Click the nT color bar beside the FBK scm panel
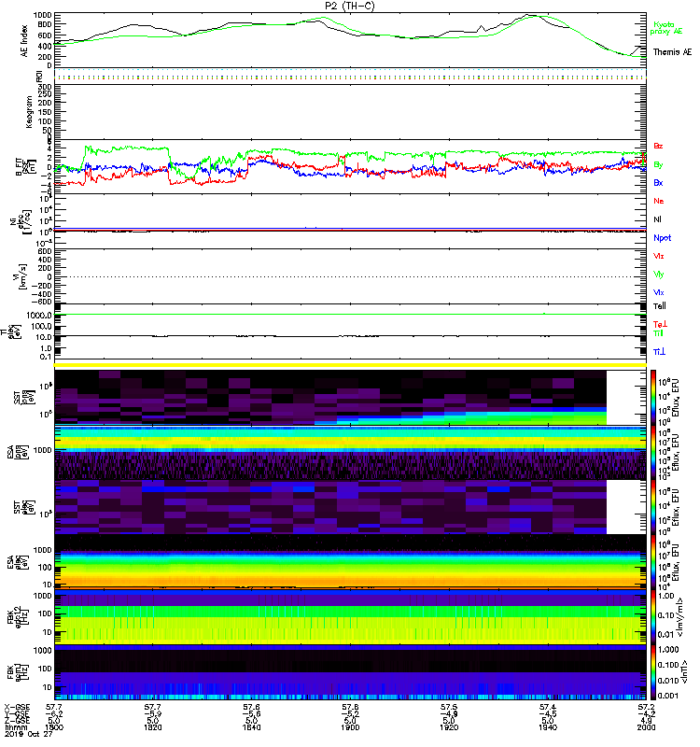The width and height of the screenshot is (700, 747). click(x=653, y=672)
